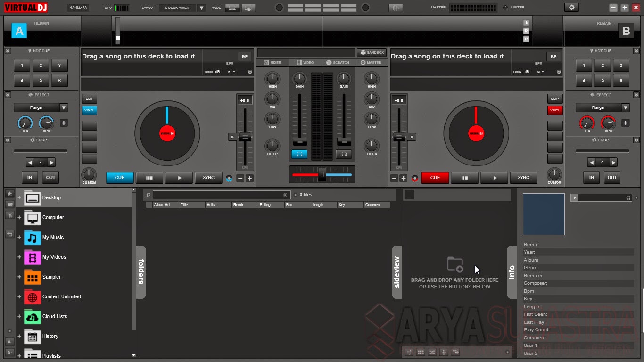Click the sideview side tab

[x=397, y=272]
